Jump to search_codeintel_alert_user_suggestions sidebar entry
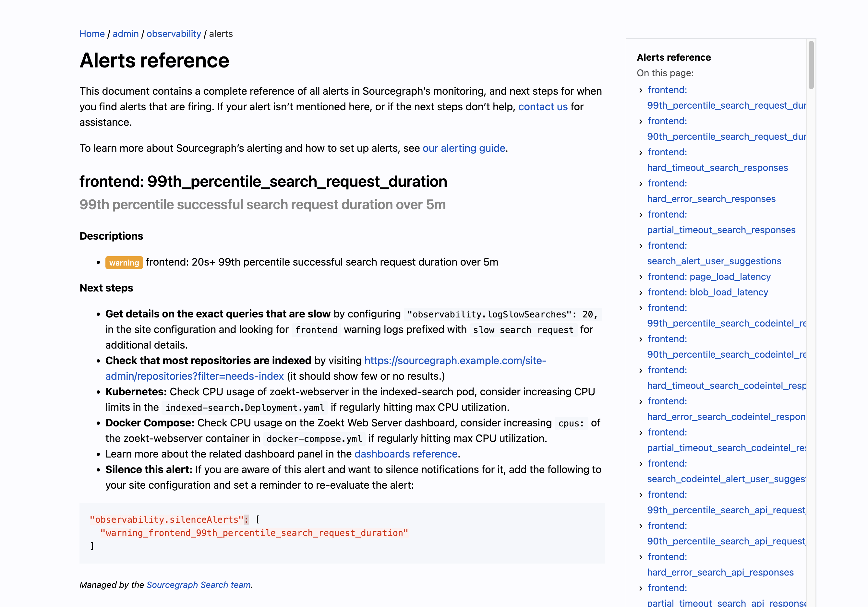Image resolution: width=868 pixels, height=607 pixels. pyautogui.click(x=726, y=471)
